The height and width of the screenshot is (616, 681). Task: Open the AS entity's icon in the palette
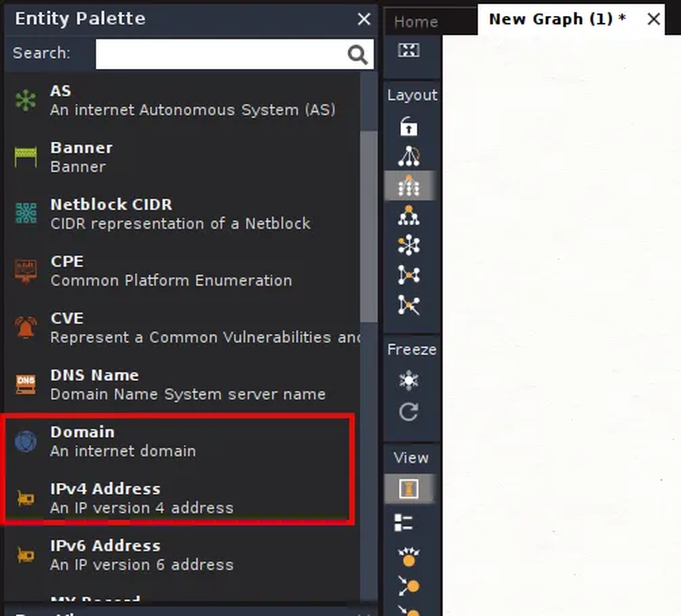click(x=25, y=99)
